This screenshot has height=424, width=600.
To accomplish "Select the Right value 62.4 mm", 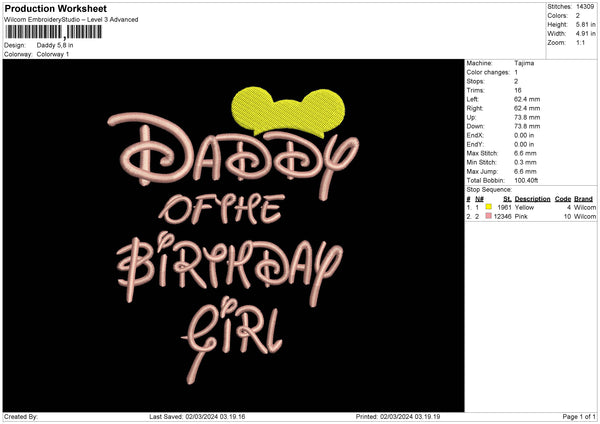I will click(527, 109).
